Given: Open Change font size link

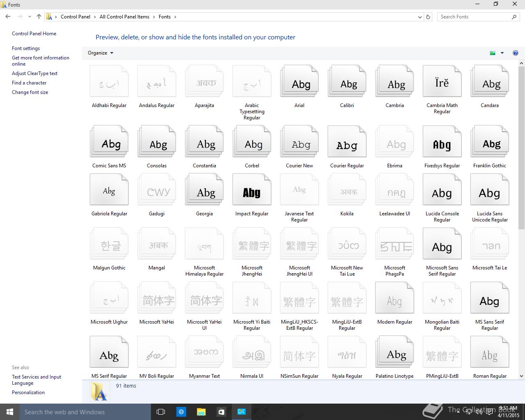Looking at the screenshot, I should click(30, 92).
